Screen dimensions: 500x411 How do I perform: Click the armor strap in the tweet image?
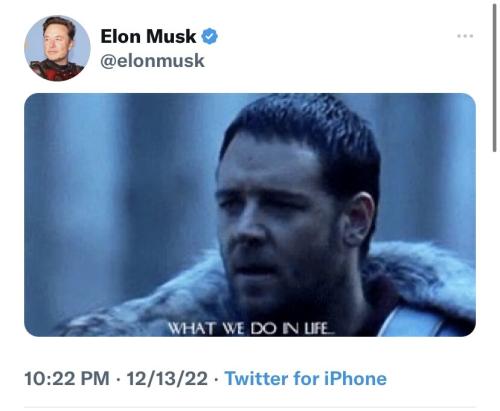(x=413, y=322)
